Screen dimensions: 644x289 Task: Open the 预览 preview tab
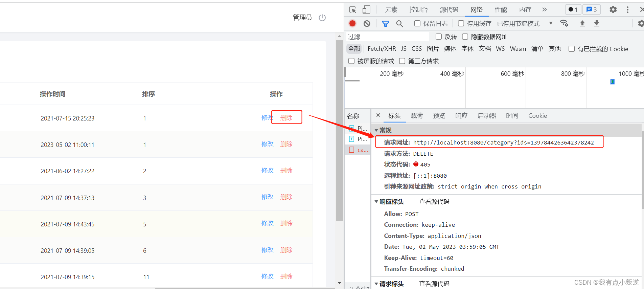pos(439,116)
